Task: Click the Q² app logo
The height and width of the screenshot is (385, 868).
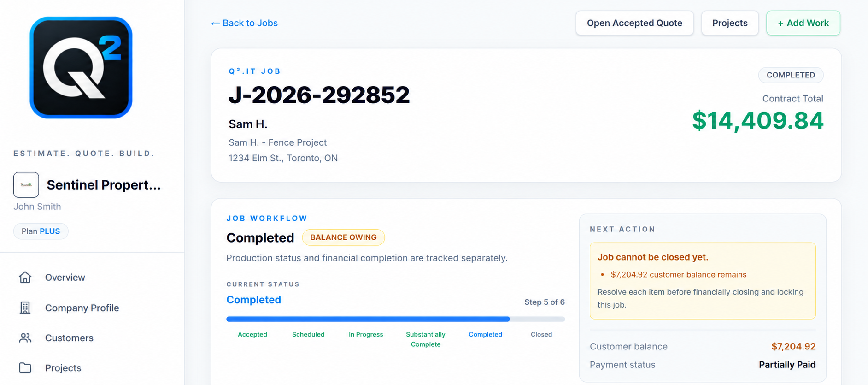Action: pos(81,68)
